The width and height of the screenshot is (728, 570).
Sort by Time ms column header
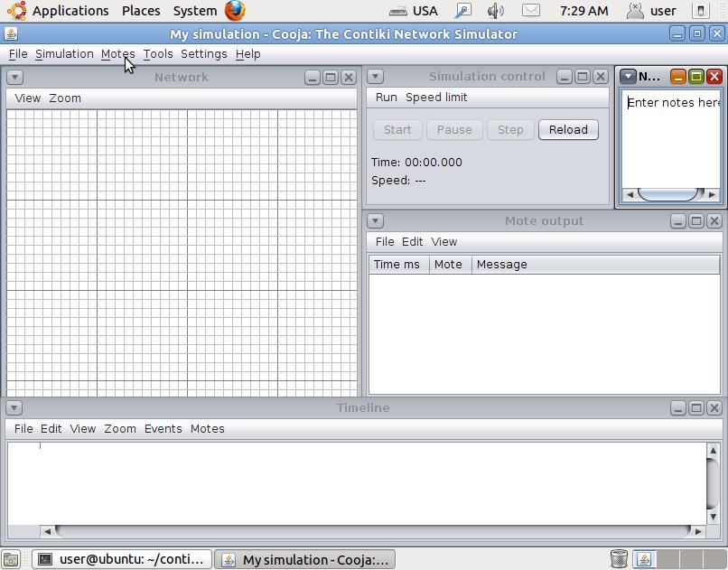coord(399,265)
